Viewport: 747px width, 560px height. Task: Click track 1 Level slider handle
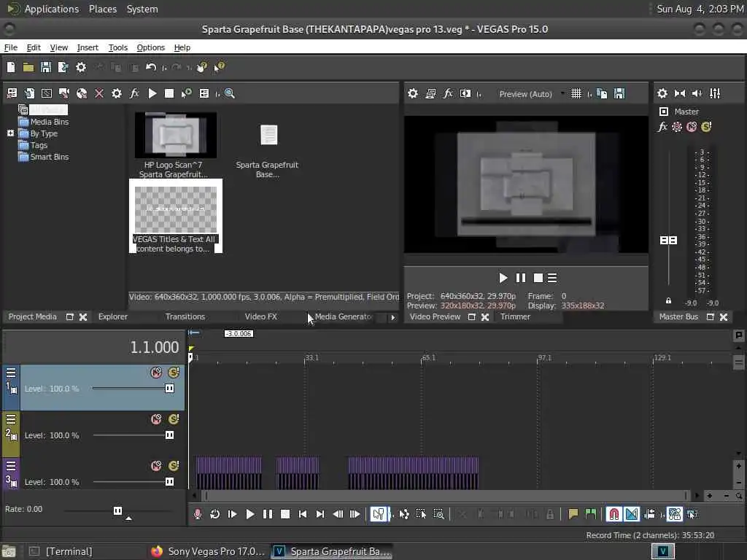click(169, 389)
